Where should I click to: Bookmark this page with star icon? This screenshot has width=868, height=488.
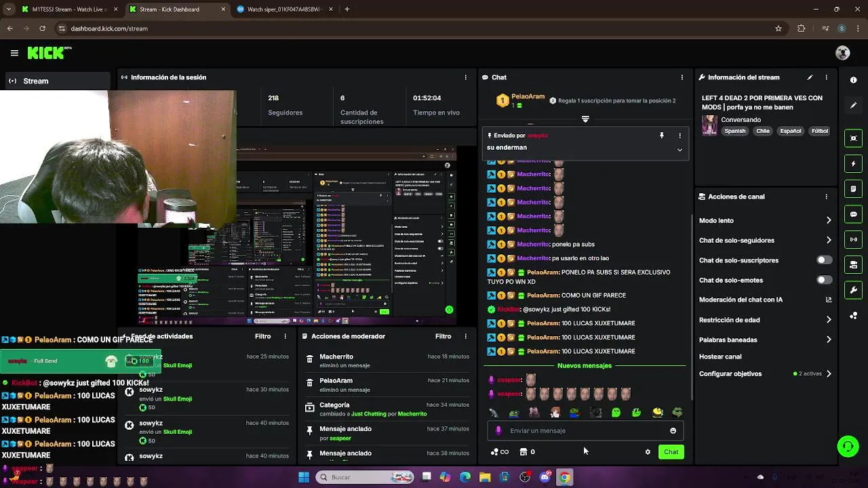(x=778, y=28)
